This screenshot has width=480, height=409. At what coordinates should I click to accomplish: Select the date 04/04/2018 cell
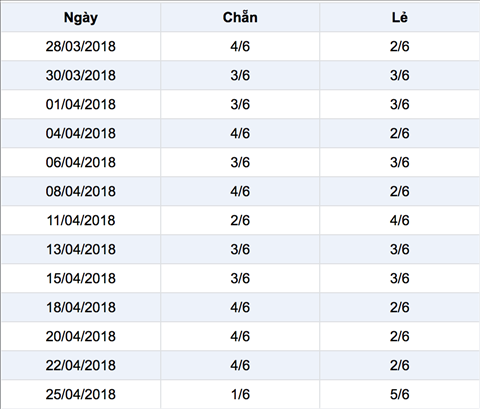[81, 133]
